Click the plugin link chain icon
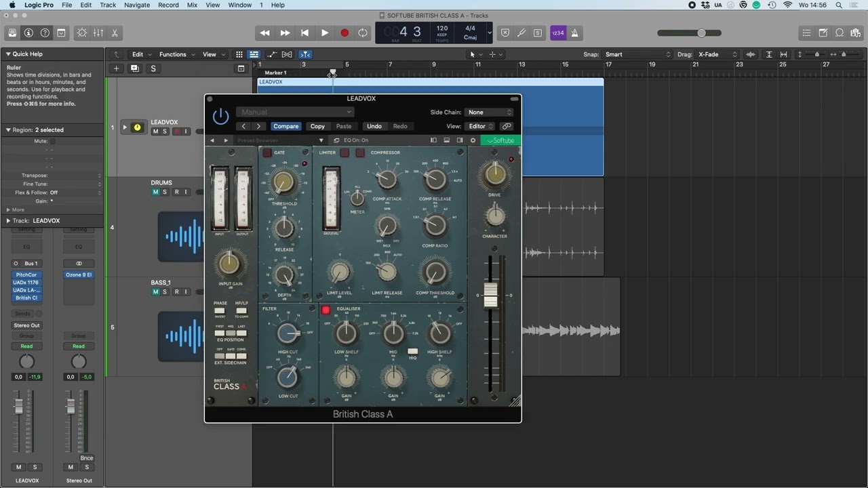868x488 pixels. click(507, 126)
